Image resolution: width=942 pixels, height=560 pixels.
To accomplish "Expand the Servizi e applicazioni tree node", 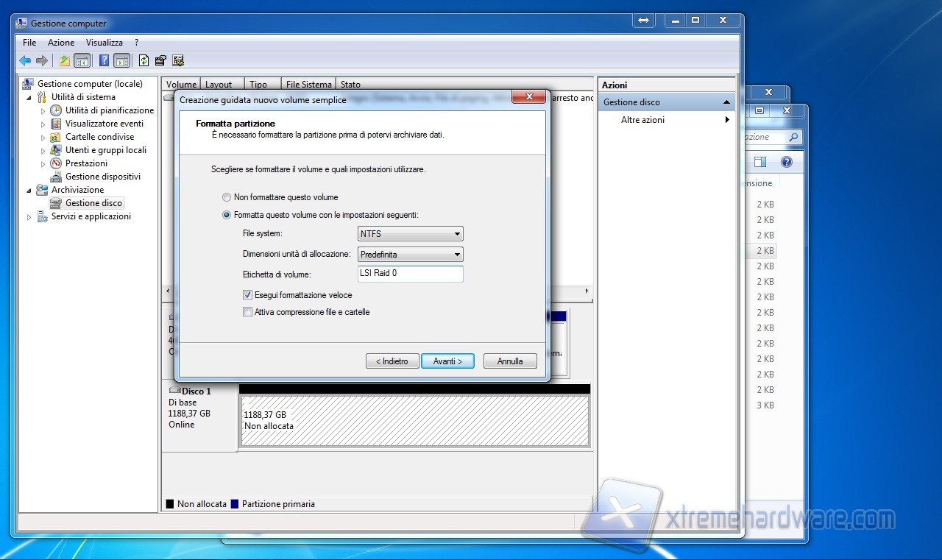I will (x=29, y=217).
